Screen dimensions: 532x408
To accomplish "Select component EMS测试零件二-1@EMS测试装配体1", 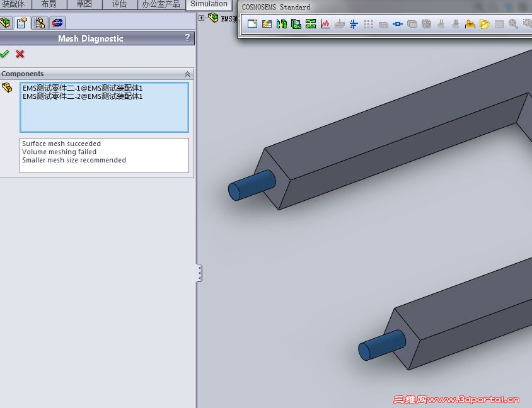I will (83, 88).
